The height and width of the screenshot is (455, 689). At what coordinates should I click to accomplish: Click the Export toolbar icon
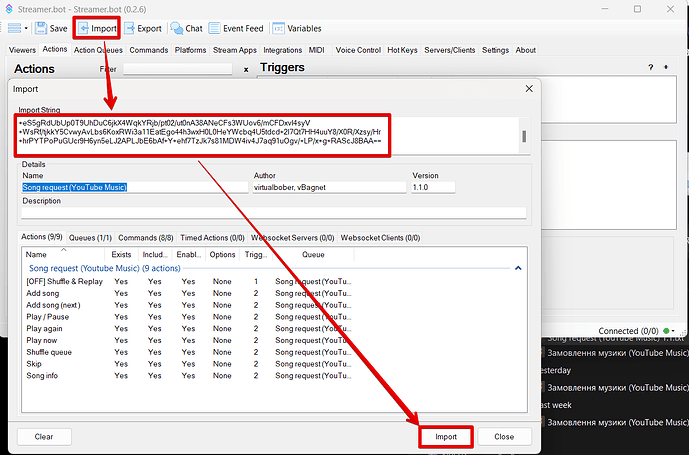coord(143,29)
